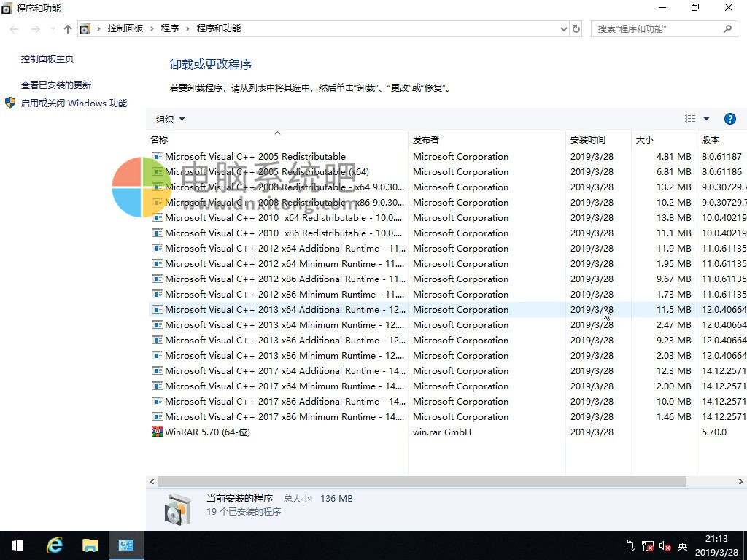Screen dimensions: 747x560
Task: Click the back navigation arrow
Action: (x=15, y=29)
